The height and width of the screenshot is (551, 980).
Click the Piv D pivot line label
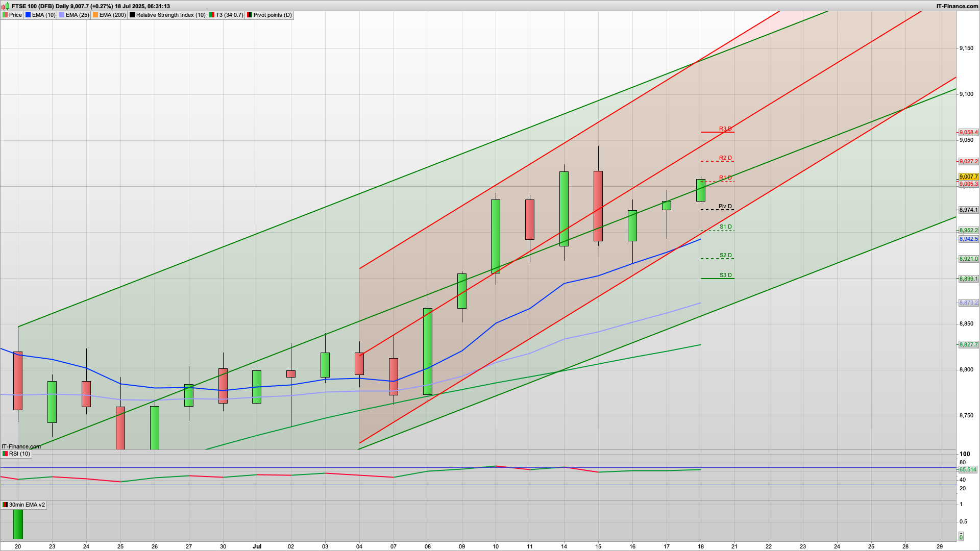[x=725, y=206]
